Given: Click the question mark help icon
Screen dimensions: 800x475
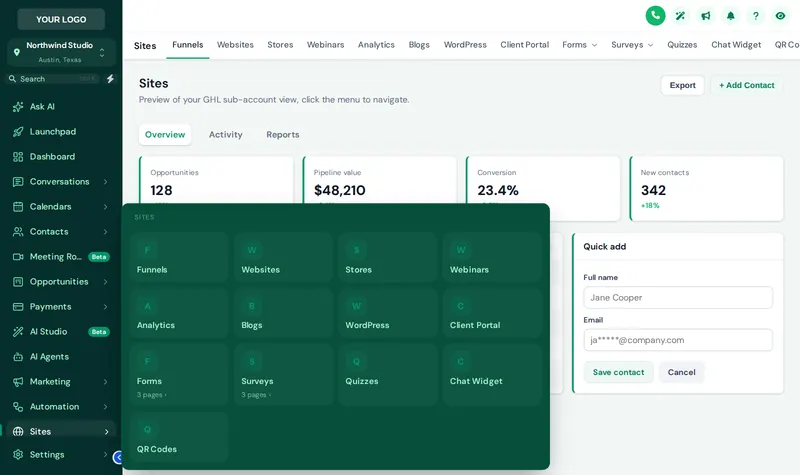Looking at the screenshot, I should coord(756,16).
